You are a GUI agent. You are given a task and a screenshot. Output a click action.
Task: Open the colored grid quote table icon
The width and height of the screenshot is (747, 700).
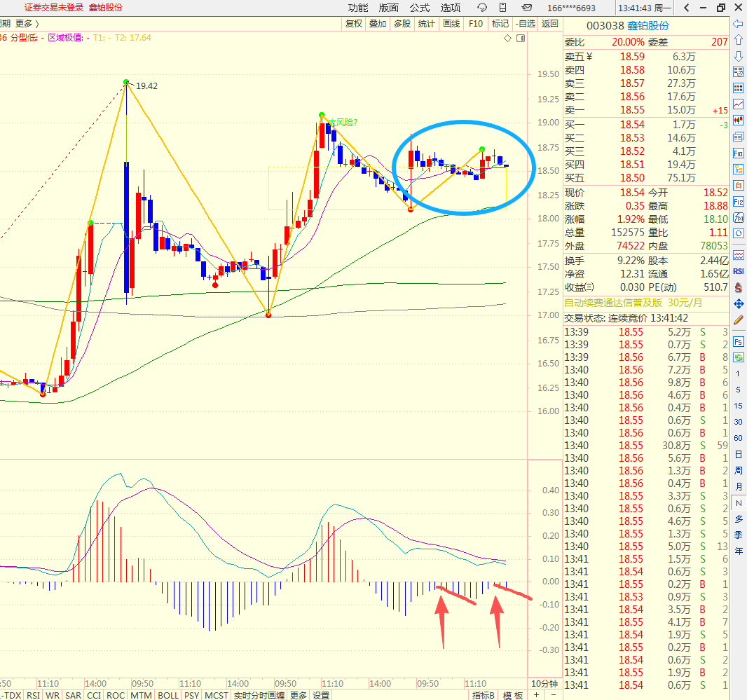738,88
